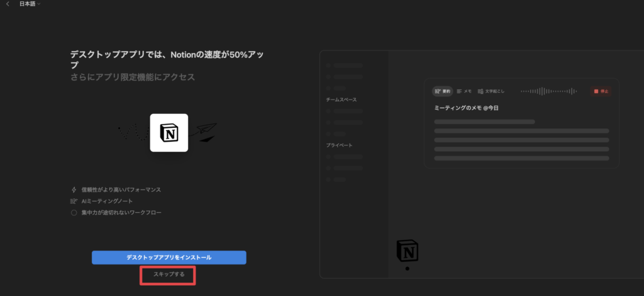Screen dimensions: 644x296
Task: Click the ミーティングのメモ @今日 title
Action: click(466, 108)
